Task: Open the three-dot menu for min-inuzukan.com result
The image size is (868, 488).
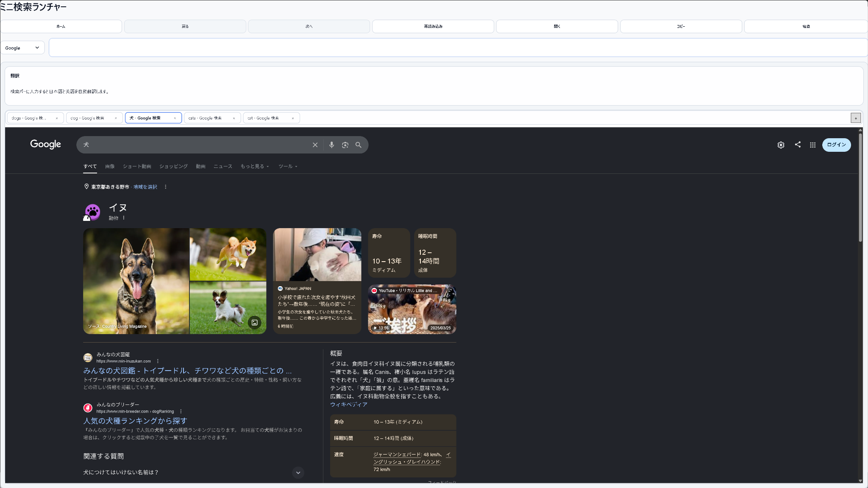Action: [x=158, y=361]
